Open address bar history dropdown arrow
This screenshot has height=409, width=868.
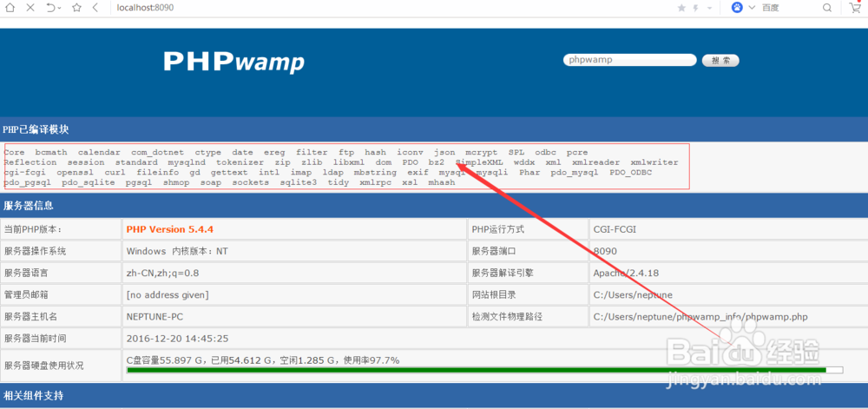click(x=710, y=9)
